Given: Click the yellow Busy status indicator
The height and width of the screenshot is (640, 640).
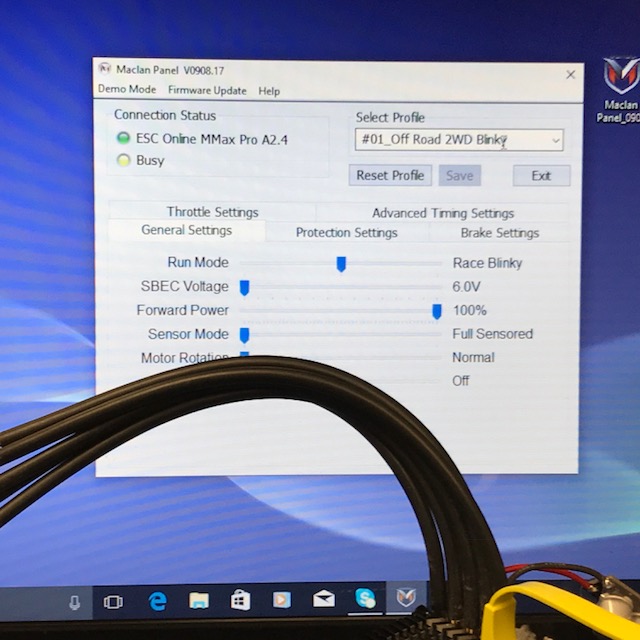Looking at the screenshot, I should [124, 160].
